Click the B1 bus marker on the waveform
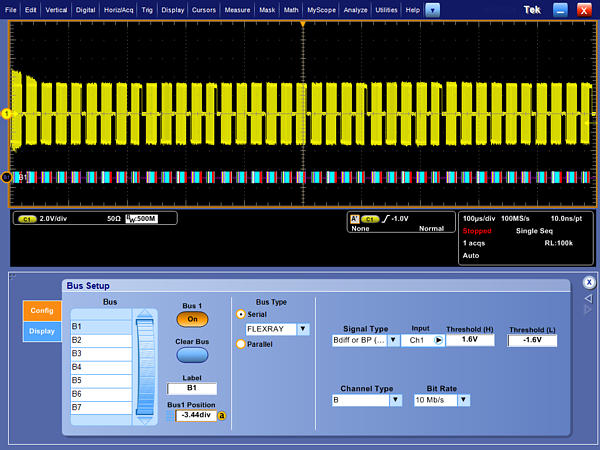 (x=8, y=177)
